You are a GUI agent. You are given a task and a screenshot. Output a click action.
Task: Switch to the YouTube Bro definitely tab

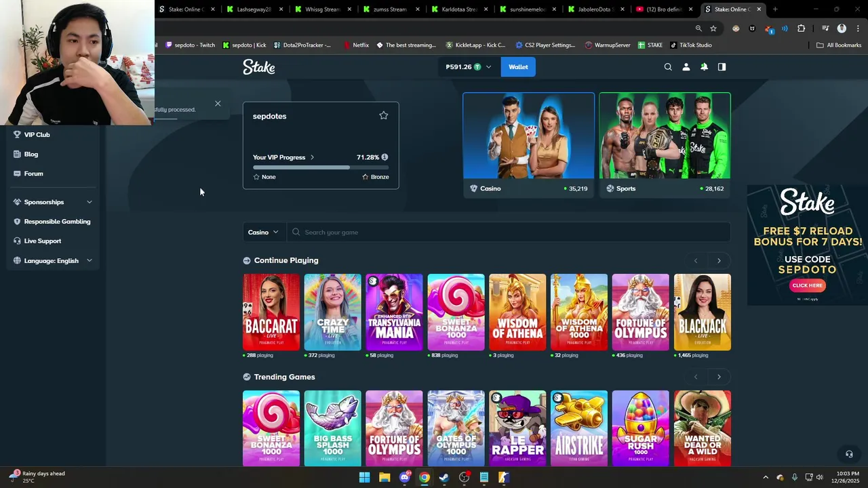click(665, 9)
